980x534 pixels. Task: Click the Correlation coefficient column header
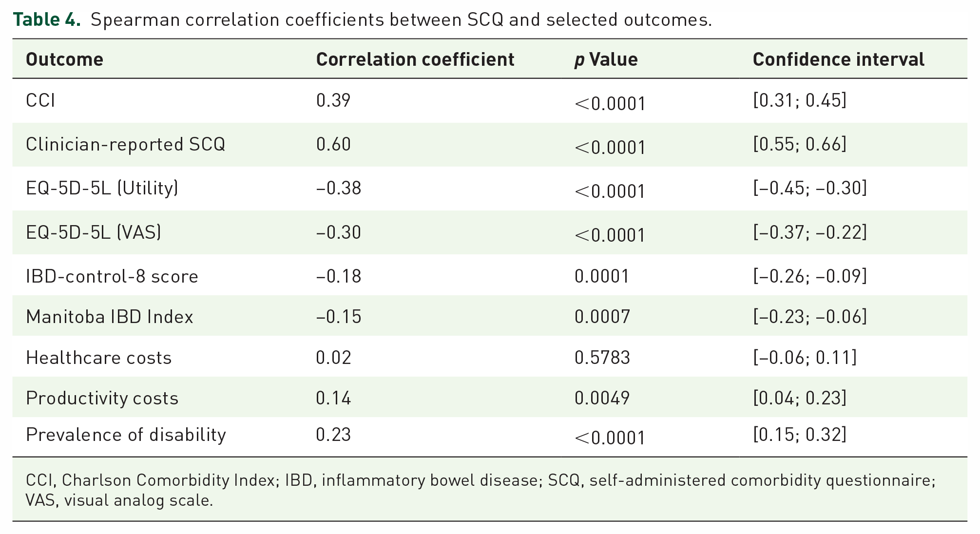[415, 59]
